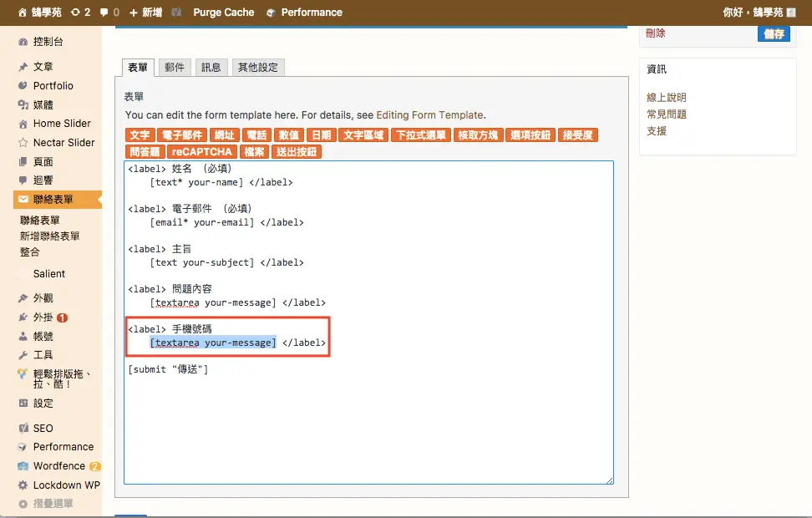
Task: Insert a 數值 tag
Action: (x=288, y=135)
